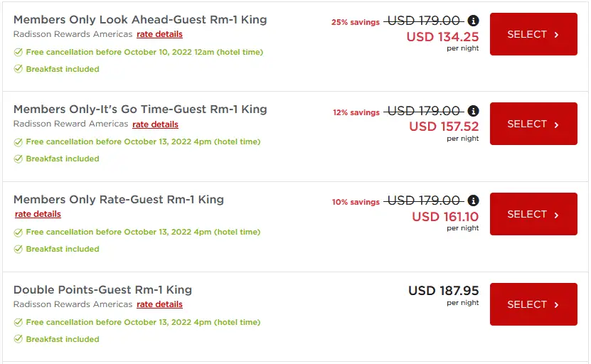Click free cancellation checkmark on Double Points rate
The width and height of the screenshot is (591, 364).
[18, 322]
